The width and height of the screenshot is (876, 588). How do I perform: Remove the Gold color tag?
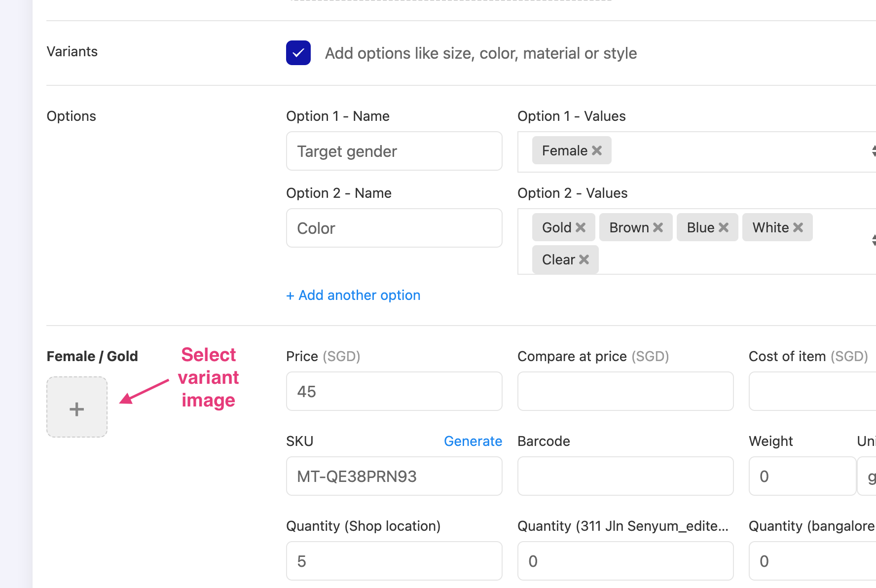point(581,227)
